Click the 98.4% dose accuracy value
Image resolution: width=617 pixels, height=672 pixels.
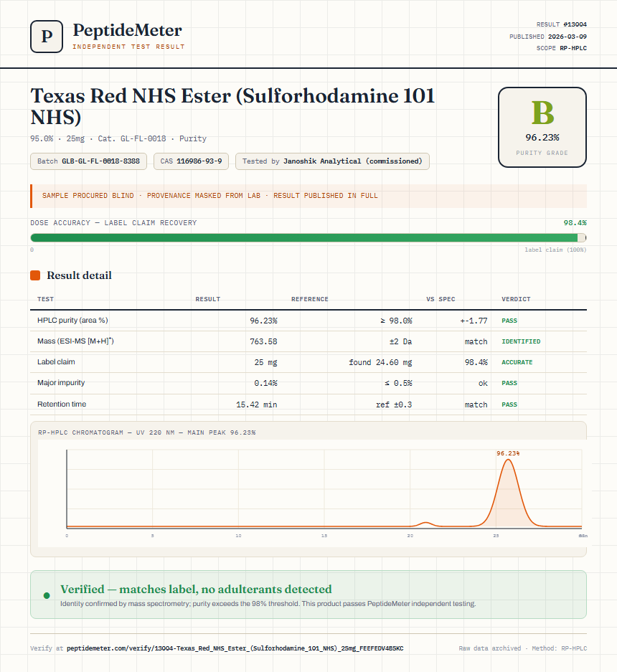[x=575, y=223]
